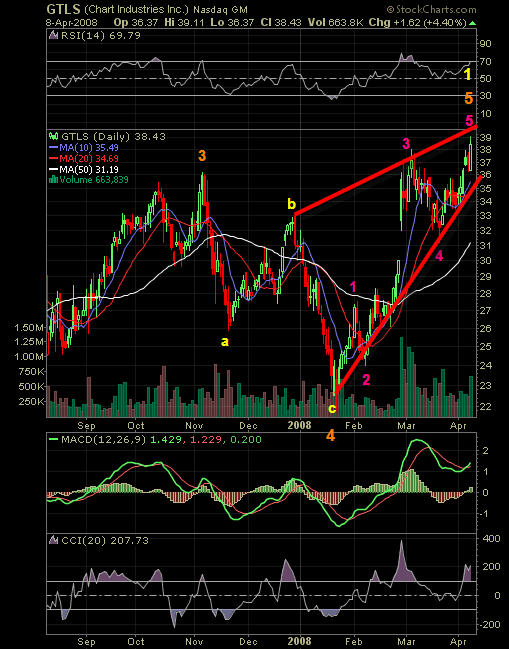Click the -1 level on the MACD axis
Image resolution: width=509 pixels, height=649 pixels.
coord(485,514)
